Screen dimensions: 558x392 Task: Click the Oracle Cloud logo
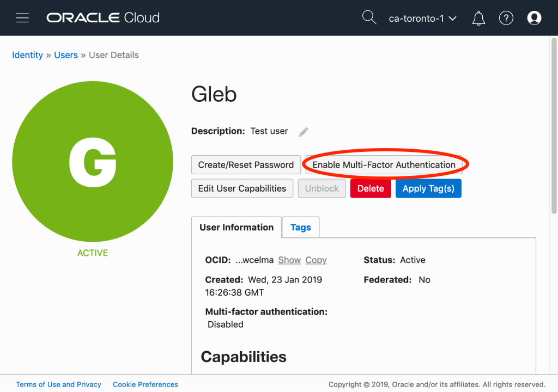point(103,18)
